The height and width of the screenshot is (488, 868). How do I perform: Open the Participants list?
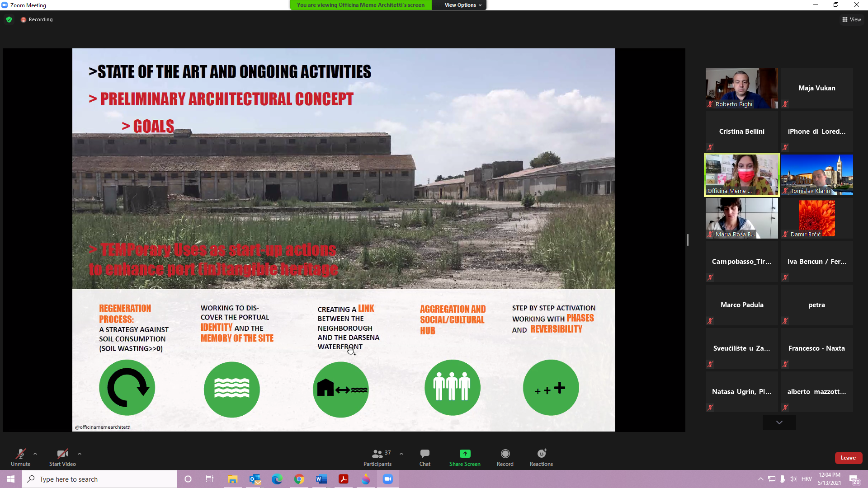(377, 454)
